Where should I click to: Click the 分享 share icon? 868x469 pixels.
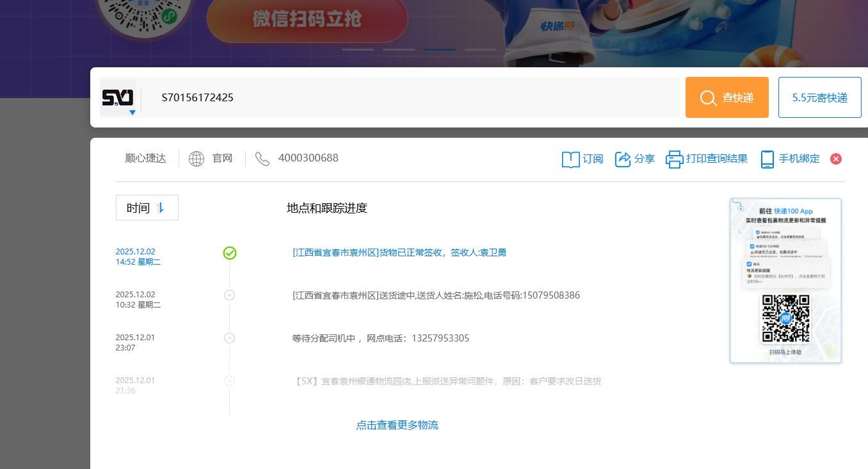point(623,159)
